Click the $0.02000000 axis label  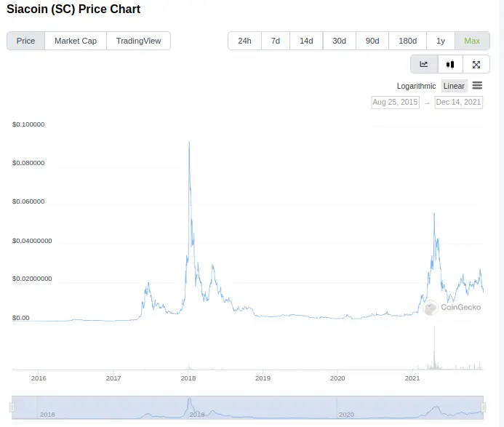[x=32, y=279]
